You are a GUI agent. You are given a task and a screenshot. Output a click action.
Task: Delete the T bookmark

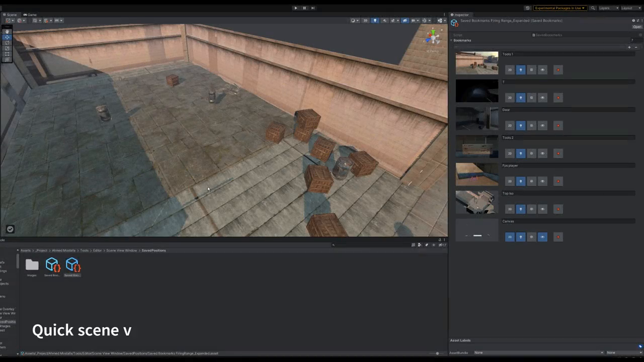(x=558, y=98)
